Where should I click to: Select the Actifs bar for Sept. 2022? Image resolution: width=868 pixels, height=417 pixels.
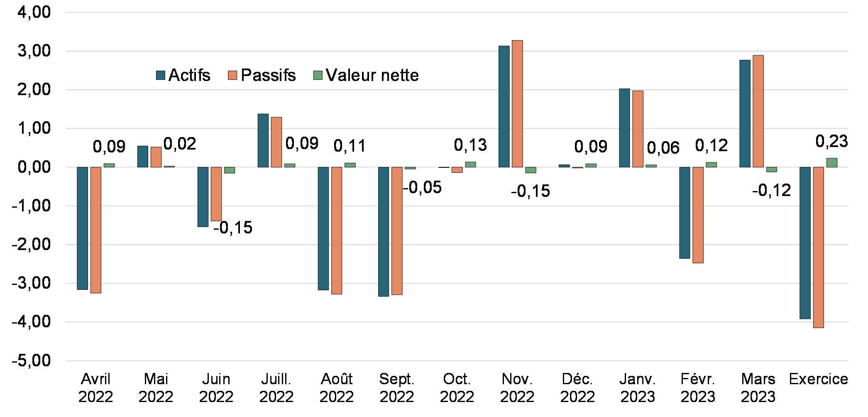pyautogui.click(x=384, y=231)
